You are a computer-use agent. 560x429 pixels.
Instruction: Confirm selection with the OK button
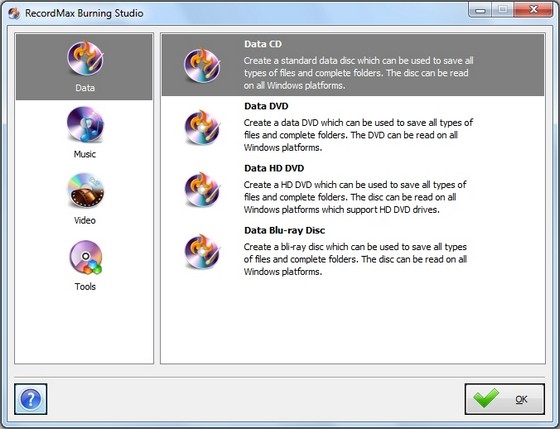(x=505, y=399)
